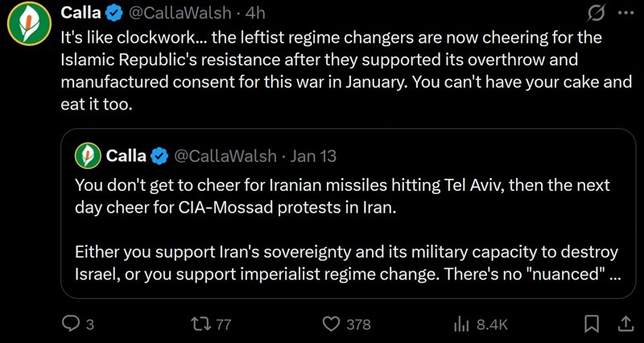
Task: Open the reply composer via comment icon
Action: pos(72,324)
